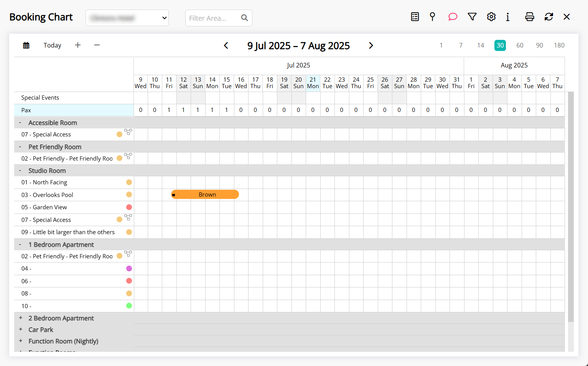Select the 30 day view

[500, 45]
